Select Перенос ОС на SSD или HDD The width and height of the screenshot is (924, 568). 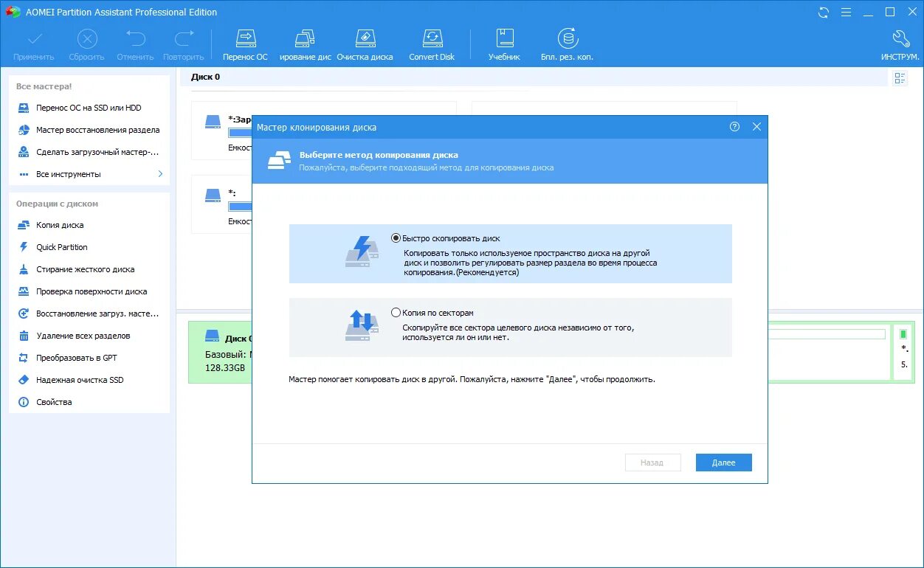(89, 108)
